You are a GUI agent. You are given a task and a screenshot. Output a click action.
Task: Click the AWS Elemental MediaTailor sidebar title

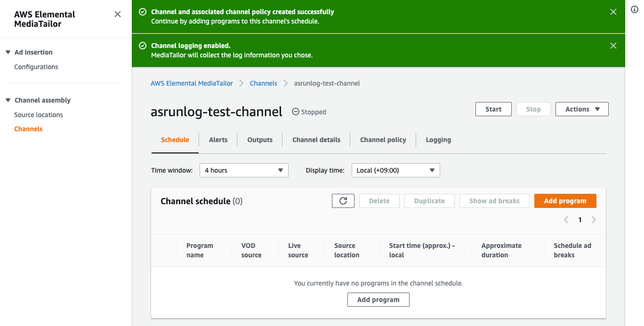click(45, 19)
